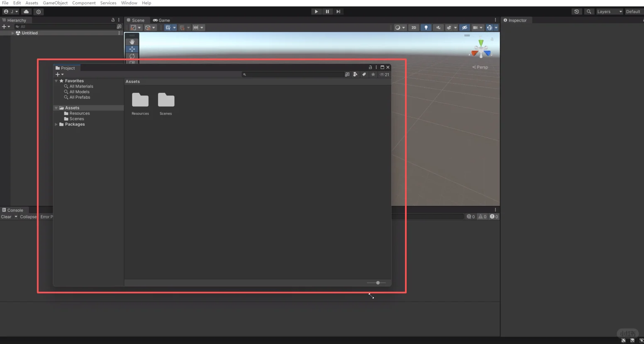This screenshot has height=344, width=644.
Task: Toggle Scene grid visibility button
Action: (168, 28)
